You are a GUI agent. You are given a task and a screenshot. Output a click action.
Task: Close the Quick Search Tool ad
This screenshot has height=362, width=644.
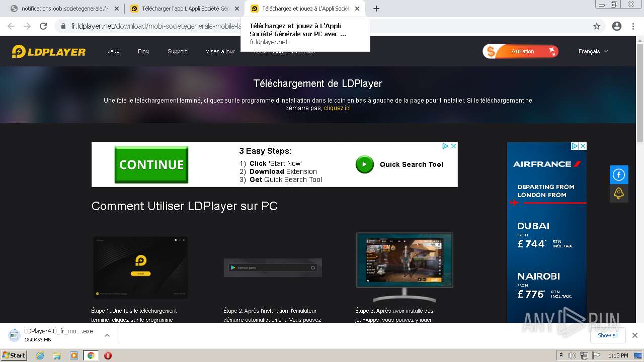click(x=453, y=146)
